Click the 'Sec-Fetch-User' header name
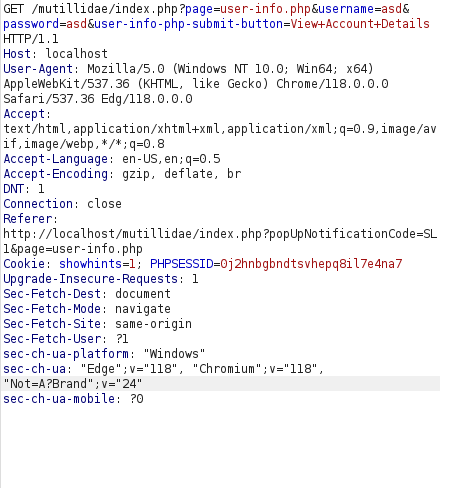This screenshot has height=488, width=452. point(52,339)
